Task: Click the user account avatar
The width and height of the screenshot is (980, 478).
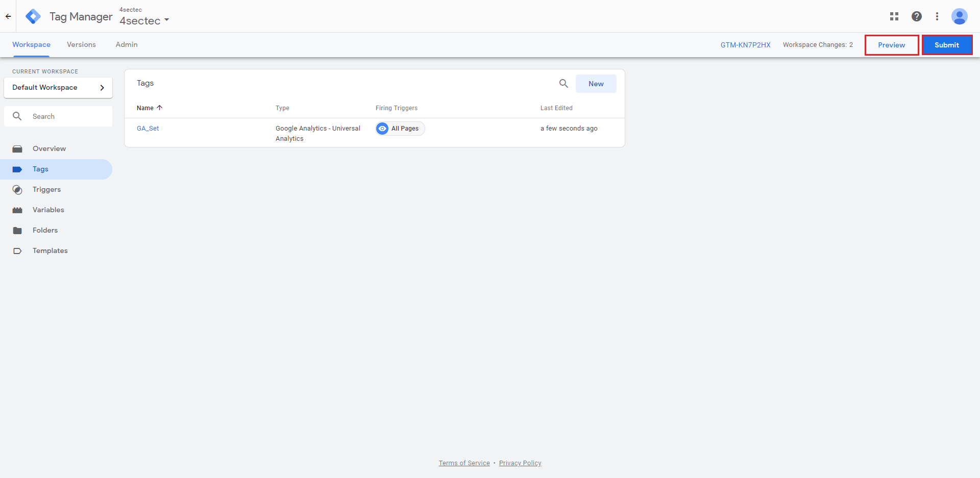Action: pos(960,16)
